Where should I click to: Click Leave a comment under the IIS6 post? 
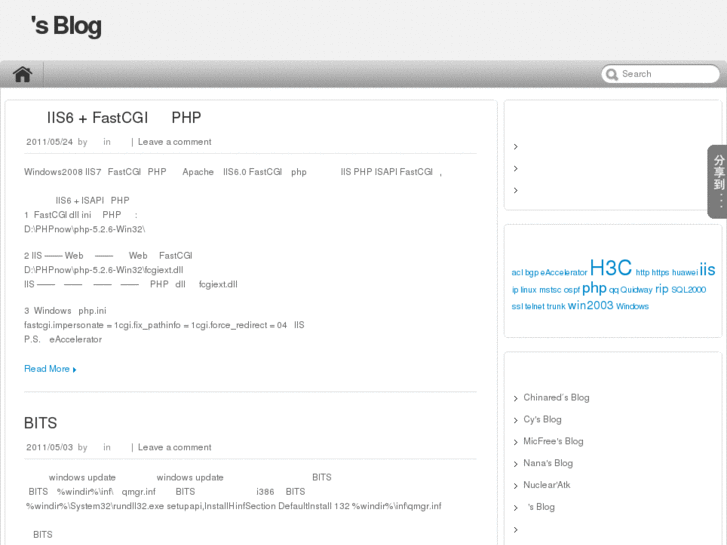[174, 142]
